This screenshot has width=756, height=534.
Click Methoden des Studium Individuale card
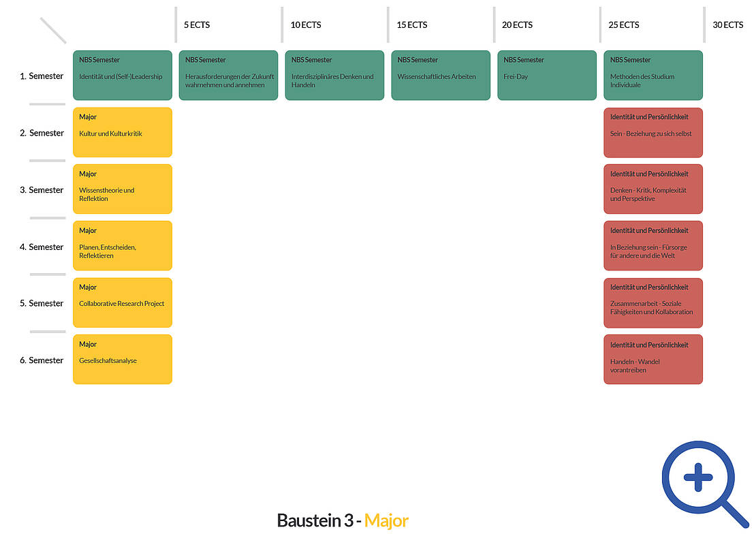click(x=653, y=76)
